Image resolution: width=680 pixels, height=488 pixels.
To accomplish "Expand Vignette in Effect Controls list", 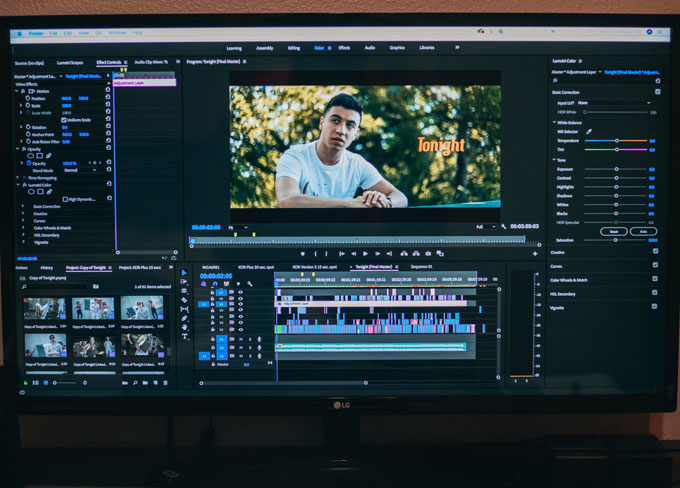I will 23,242.
